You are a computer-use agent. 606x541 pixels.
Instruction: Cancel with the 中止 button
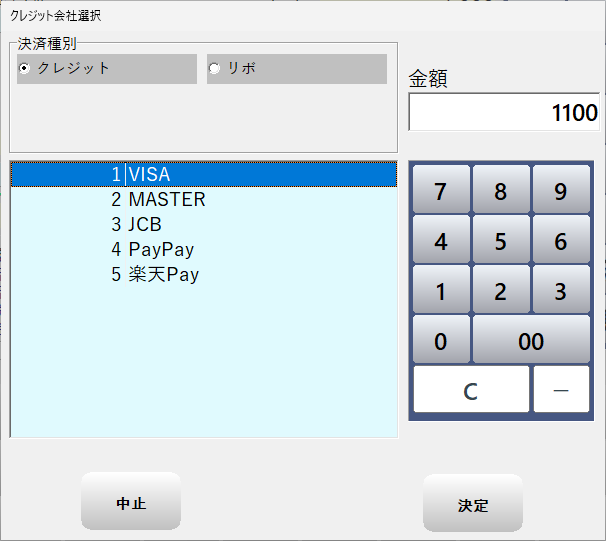click(x=131, y=503)
